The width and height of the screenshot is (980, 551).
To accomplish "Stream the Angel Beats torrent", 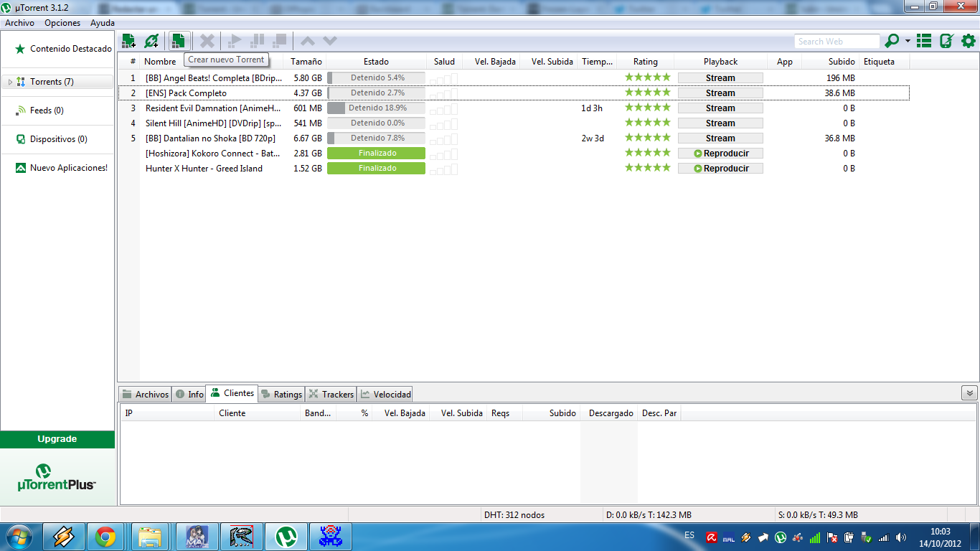I will 720,77.
